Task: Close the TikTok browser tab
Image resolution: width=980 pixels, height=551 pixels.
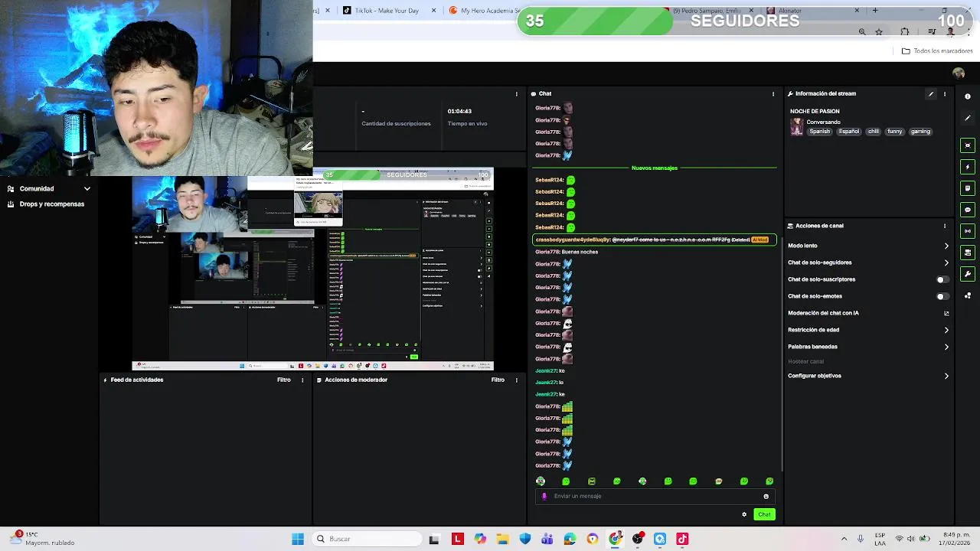Action: (x=434, y=11)
